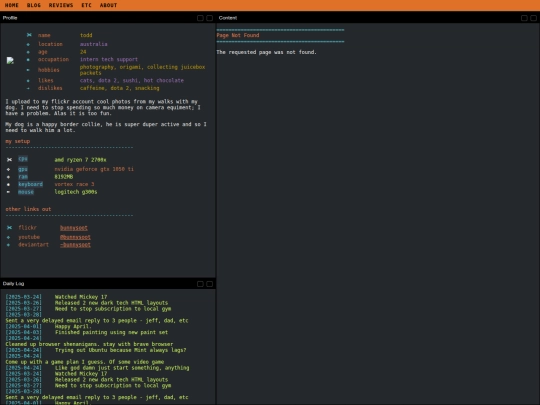This screenshot has height=405, width=540.
Task: Click the highlighted 'keyboard' label
Action: click(31, 184)
